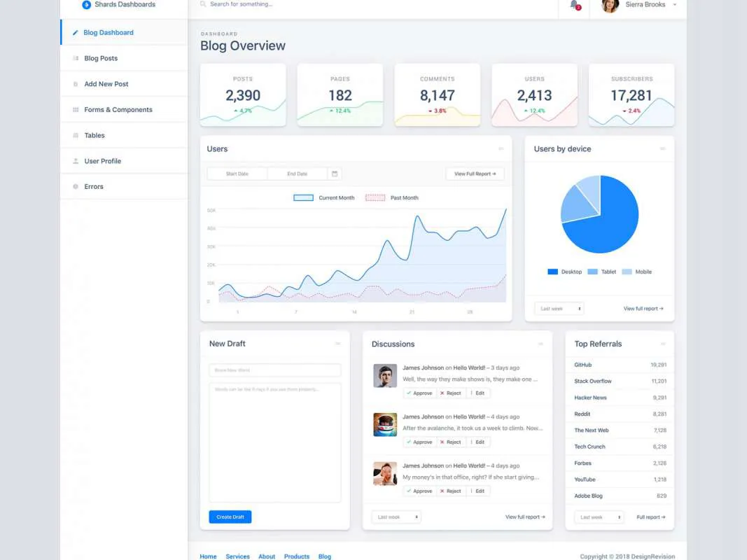Click the Desktop color swatch in legend
The image size is (747, 560).
click(553, 272)
